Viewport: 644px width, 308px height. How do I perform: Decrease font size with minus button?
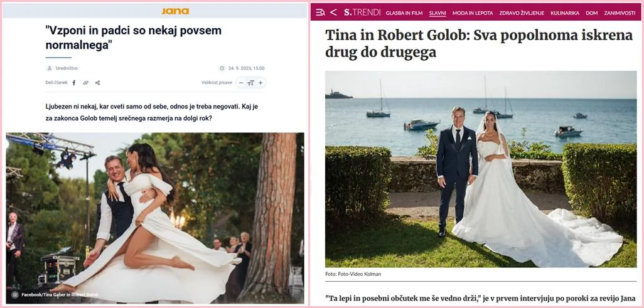click(241, 83)
